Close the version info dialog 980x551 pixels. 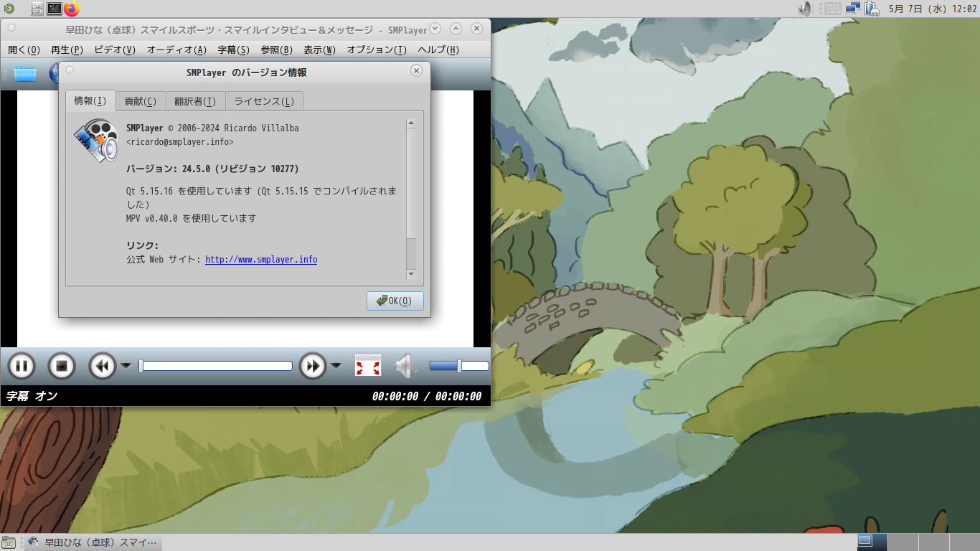[x=416, y=71]
